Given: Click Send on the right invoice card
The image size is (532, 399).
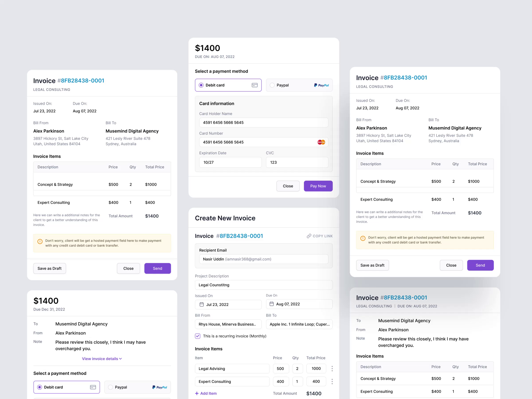Looking at the screenshot, I should [x=480, y=265].
